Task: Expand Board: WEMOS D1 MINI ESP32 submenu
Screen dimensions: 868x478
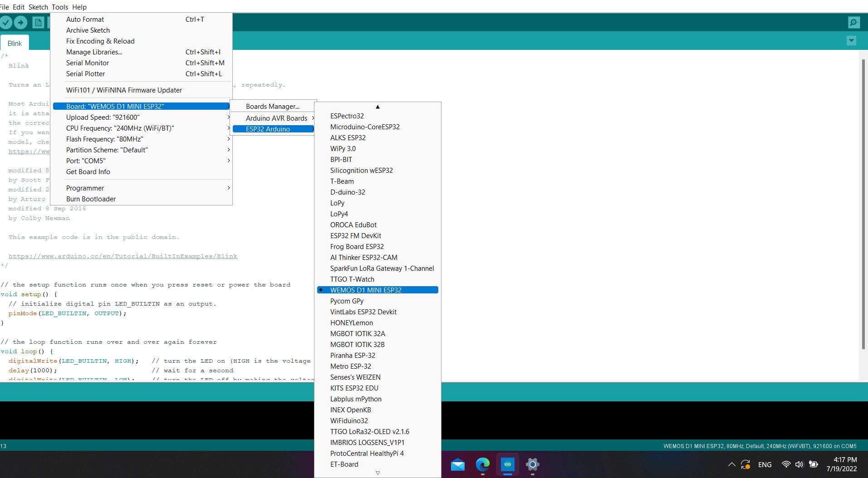Action: tap(142, 107)
